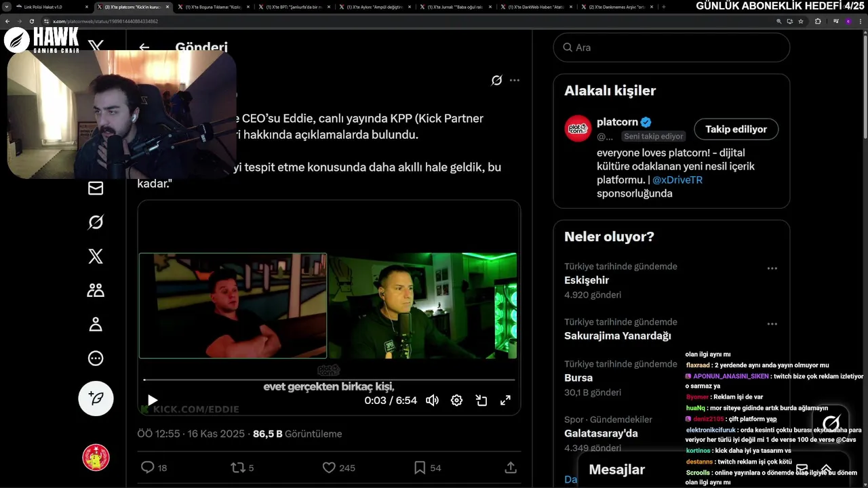
Task: Play the embedded video
Action: 153,401
